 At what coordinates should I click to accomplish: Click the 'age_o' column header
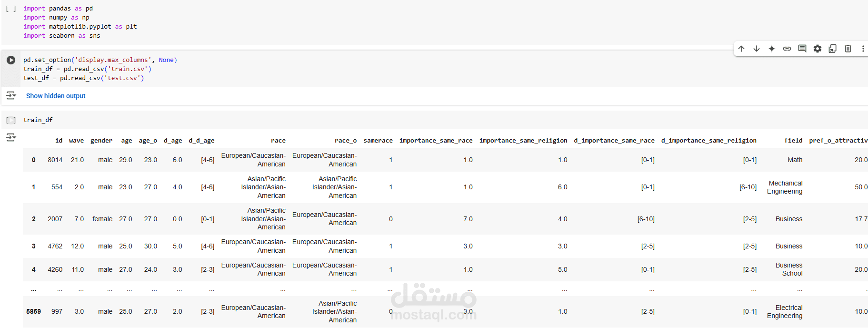148,141
